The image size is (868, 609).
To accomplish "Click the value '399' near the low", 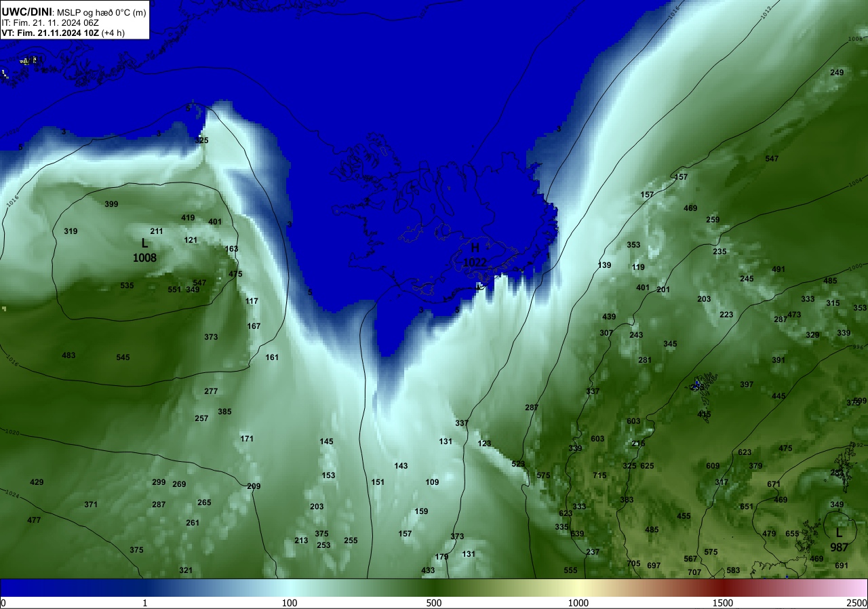I will [x=111, y=204].
